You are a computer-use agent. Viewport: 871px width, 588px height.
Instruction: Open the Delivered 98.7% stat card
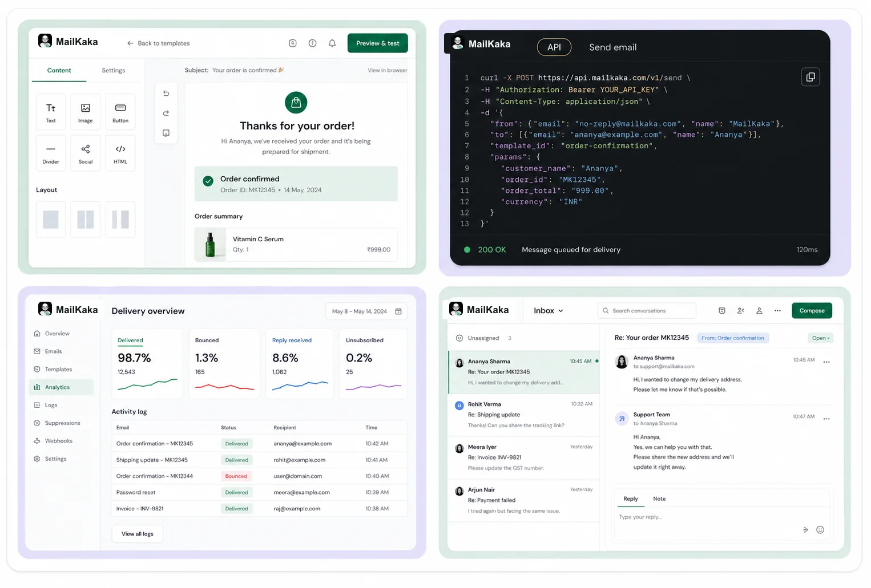147,364
